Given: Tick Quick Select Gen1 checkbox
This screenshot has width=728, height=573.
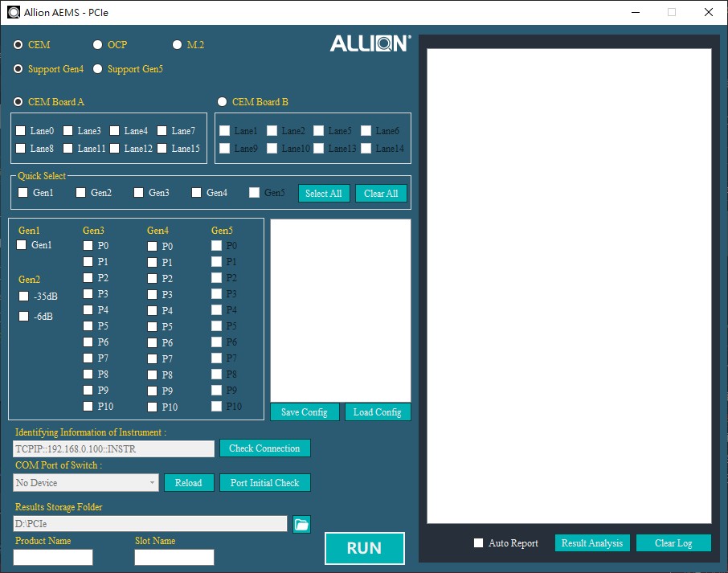Looking at the screenshot, I should (22, 192).
